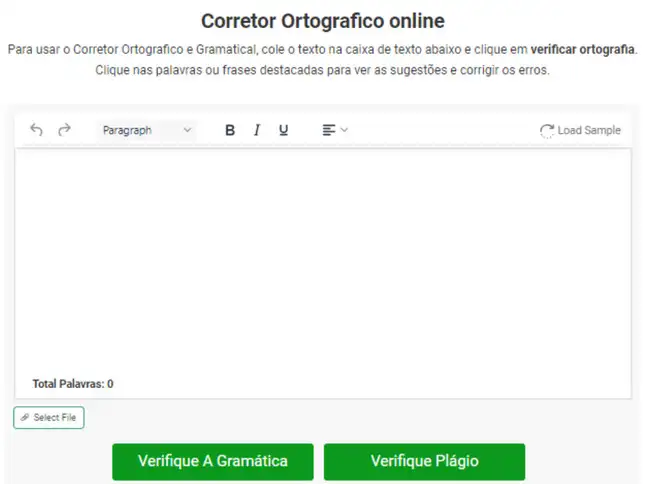650x484 pixels.
Task: Click the Total Palavras word count
Action: 73,384
